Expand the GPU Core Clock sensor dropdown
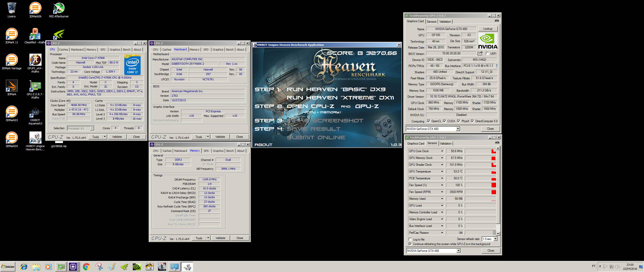Screen dimensions: 644x272 pos(442,151)
